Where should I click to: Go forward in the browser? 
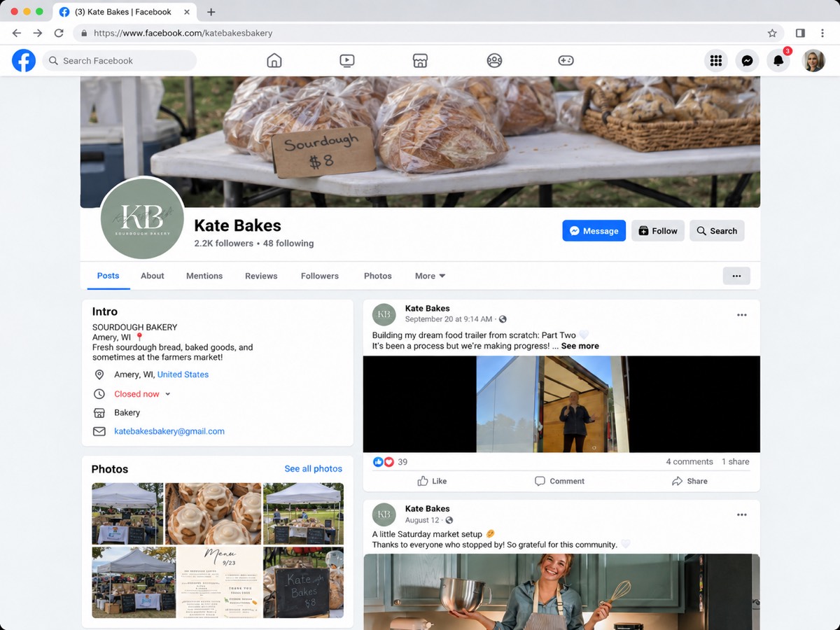(38, 33)
